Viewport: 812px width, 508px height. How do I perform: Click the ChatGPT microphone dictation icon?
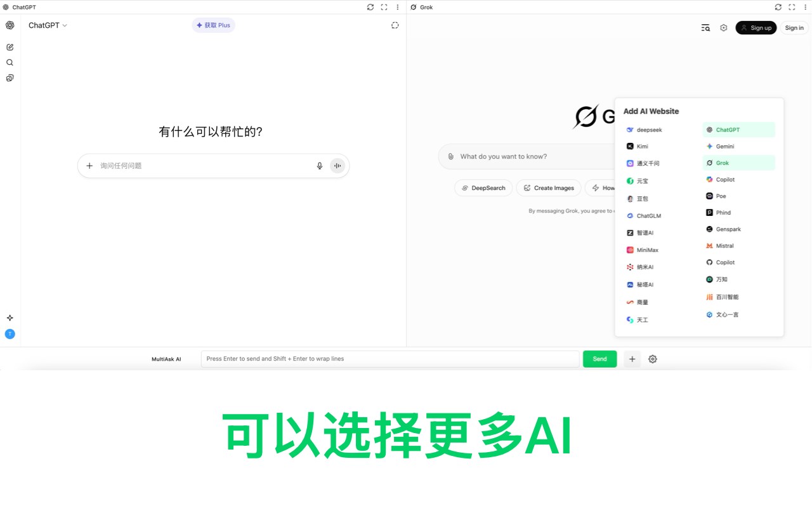click(x=320, y=166)
